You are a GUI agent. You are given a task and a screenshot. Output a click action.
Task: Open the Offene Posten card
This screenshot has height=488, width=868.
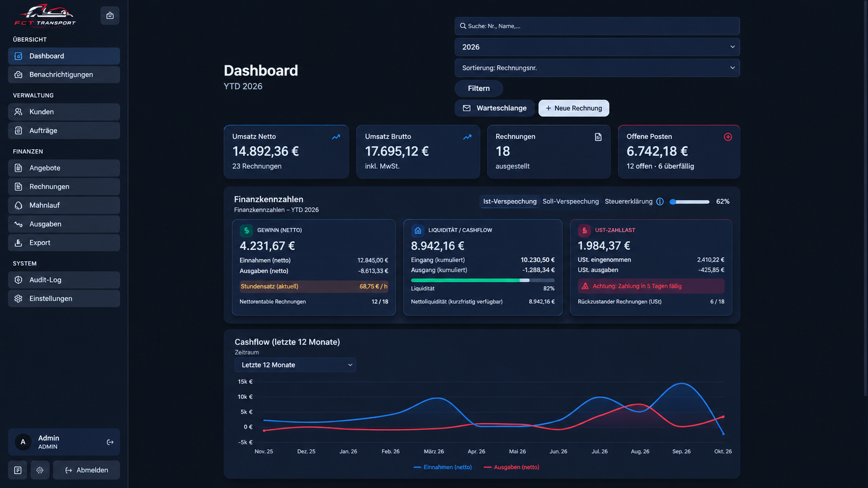tap(679, 152)
